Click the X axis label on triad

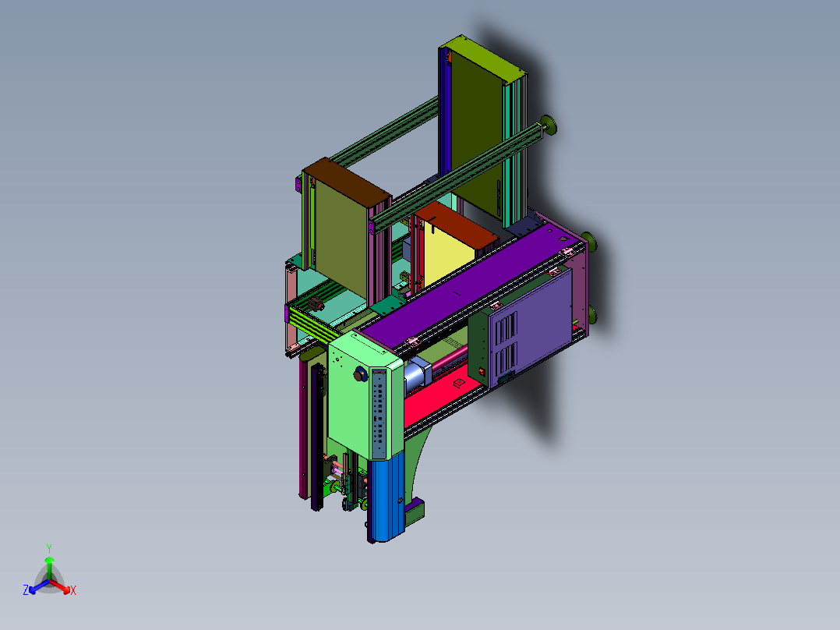[73, 590]
